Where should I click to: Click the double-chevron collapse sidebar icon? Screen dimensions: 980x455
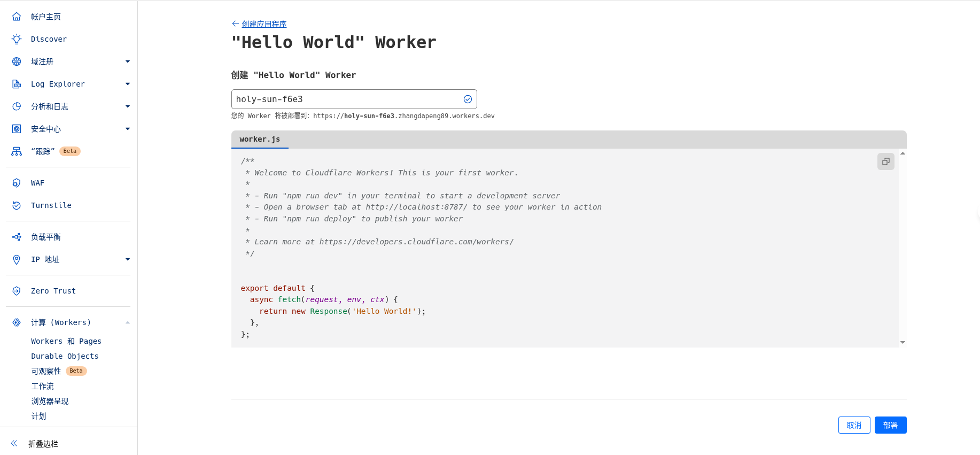(14, 443)
